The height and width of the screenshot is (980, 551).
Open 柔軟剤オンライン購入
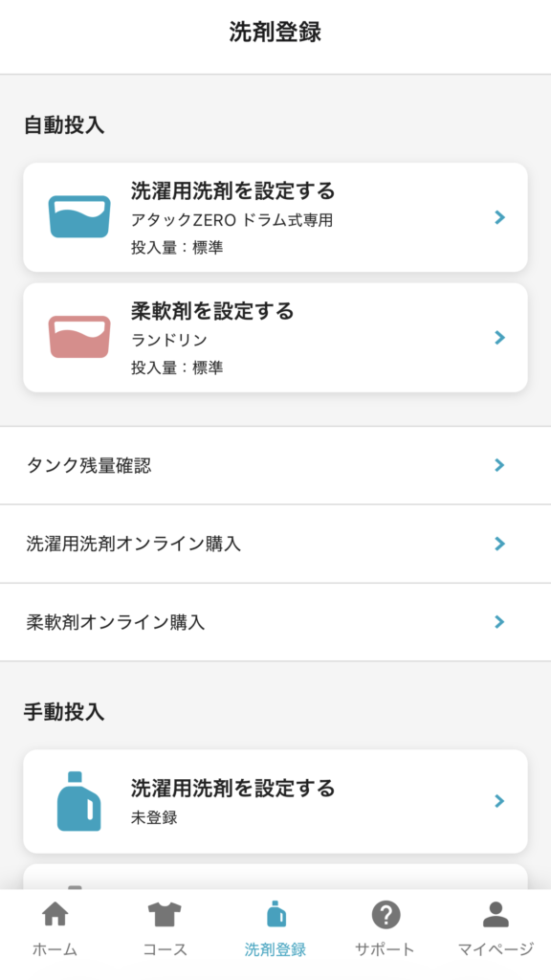click(275, 622)
